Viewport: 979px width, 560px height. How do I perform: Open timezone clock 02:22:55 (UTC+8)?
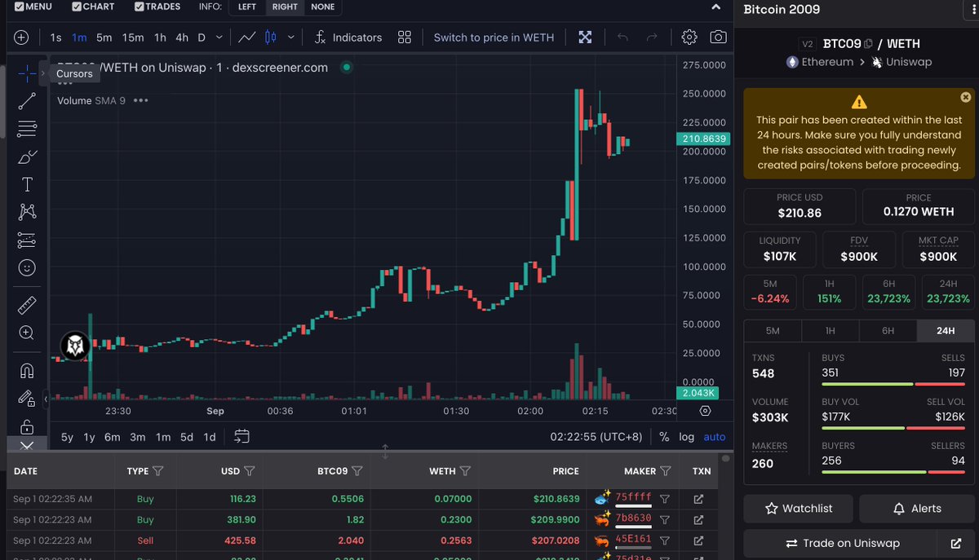(596, 437)
